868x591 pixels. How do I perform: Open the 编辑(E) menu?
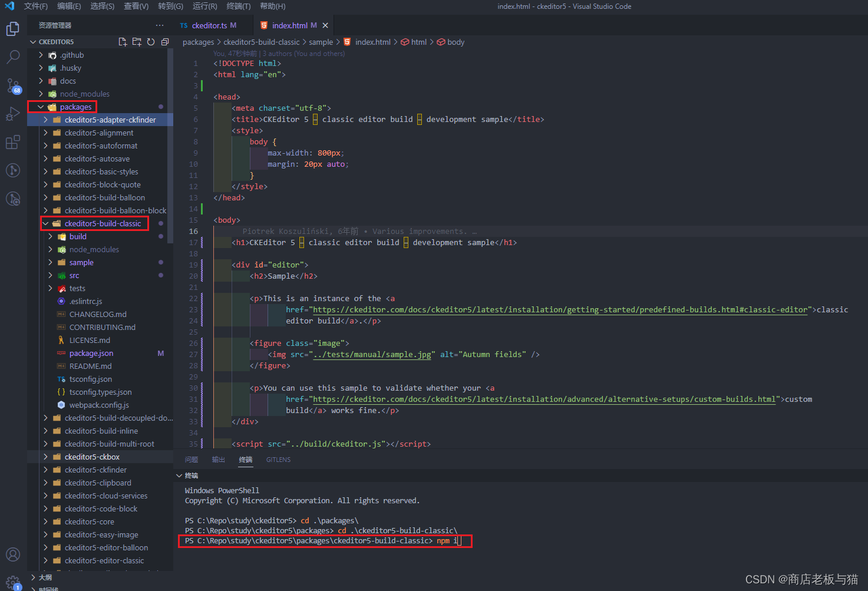click(69, 6)
